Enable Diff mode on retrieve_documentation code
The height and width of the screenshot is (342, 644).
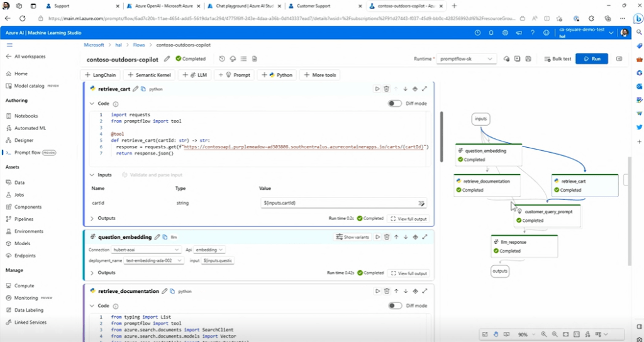(394, 306)
